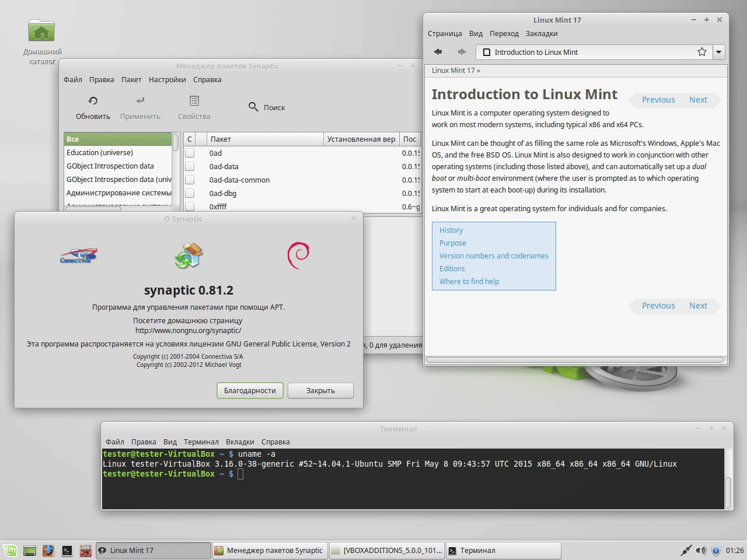Image resolution: width=747 pixels, height=560 pixels.
Task: Click the Search (Поиск) magnifier in Synaptic
Action: pos(253,107)
